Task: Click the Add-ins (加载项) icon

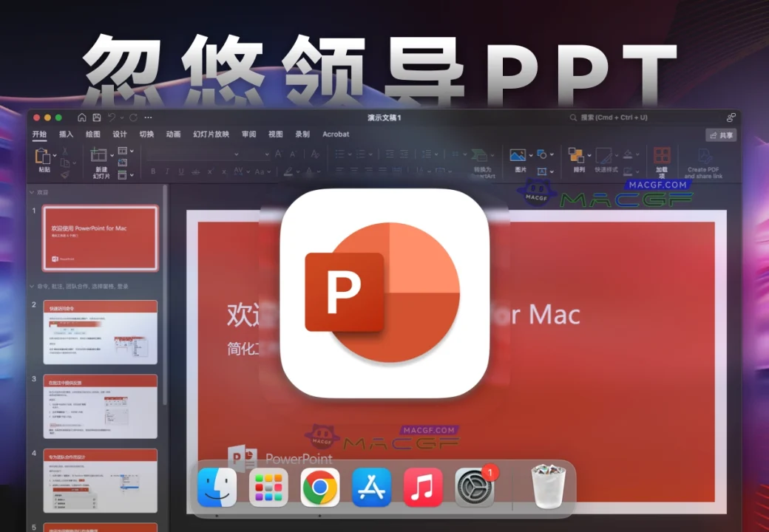Action: point(662,156)
